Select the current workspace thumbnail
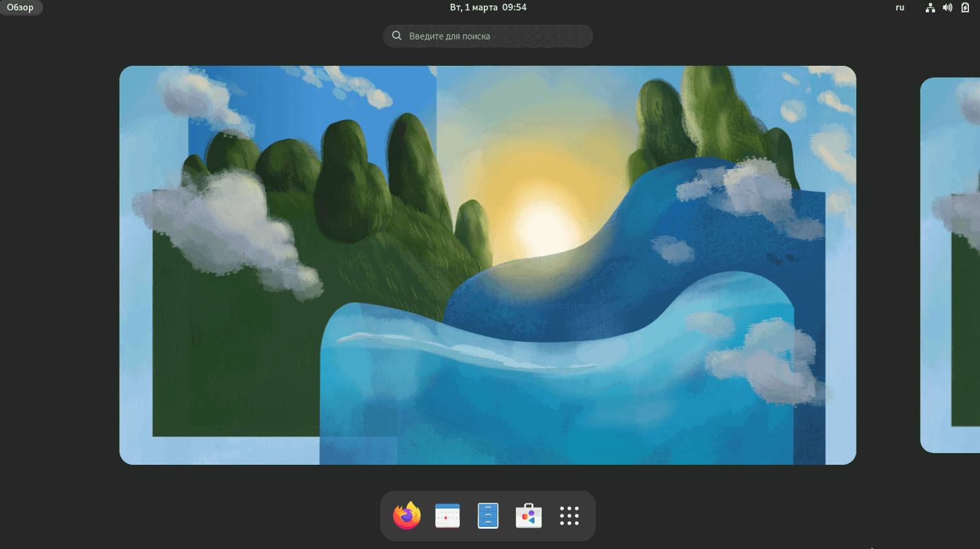This screenshot has width=980, height=549. coord(487,265)
